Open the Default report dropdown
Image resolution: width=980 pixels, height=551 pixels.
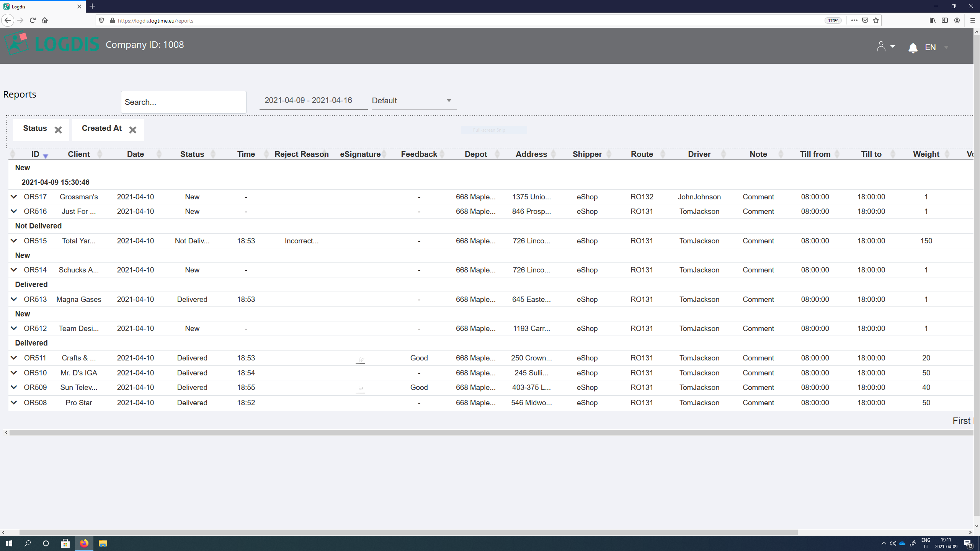click(x=413, y=100)
